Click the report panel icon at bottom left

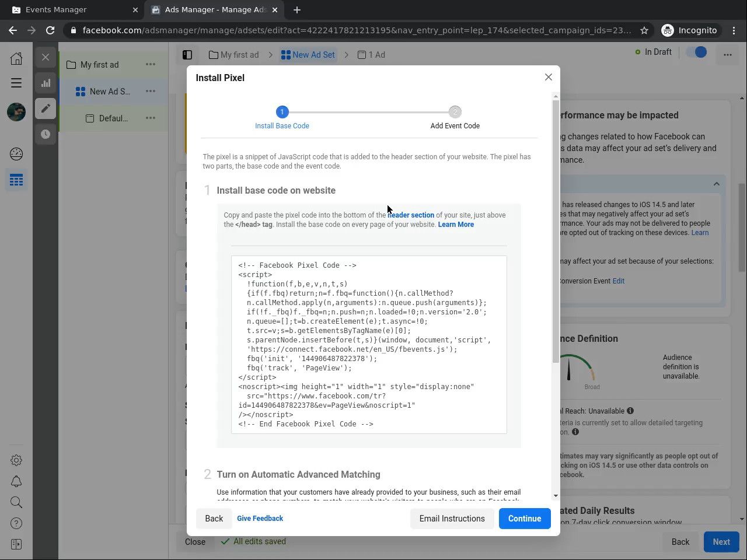[x=16, y=544]
